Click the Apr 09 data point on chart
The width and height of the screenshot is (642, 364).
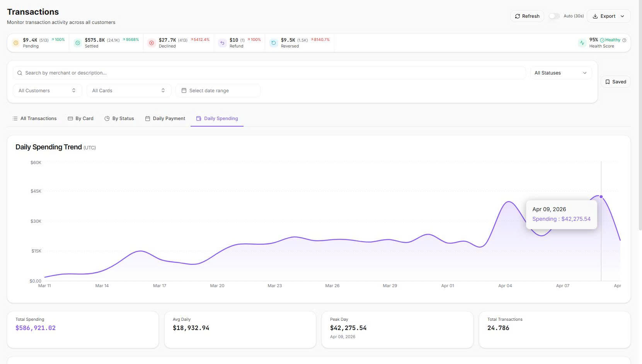coord(601,197)
